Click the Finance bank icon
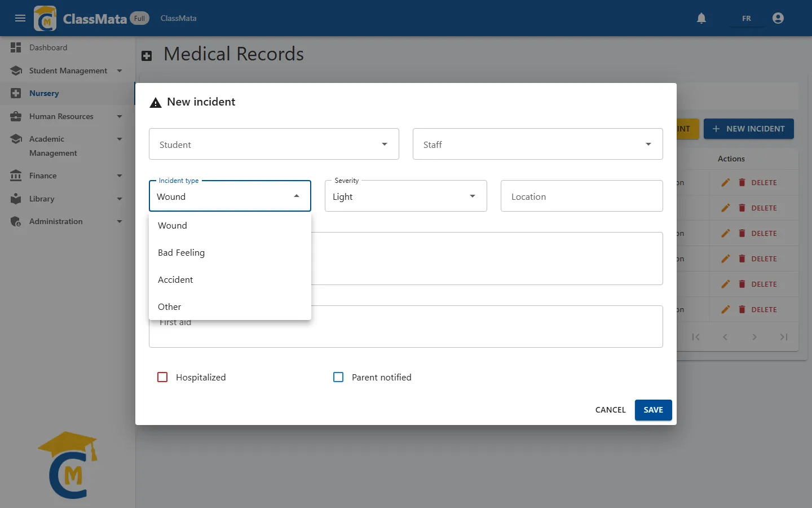 16,176
